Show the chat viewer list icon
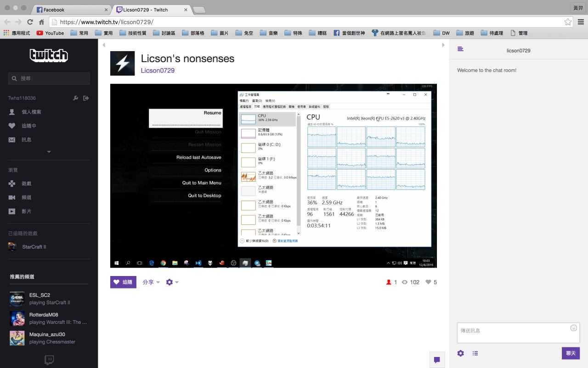This screenshot has width=588, height=368. 475,353
